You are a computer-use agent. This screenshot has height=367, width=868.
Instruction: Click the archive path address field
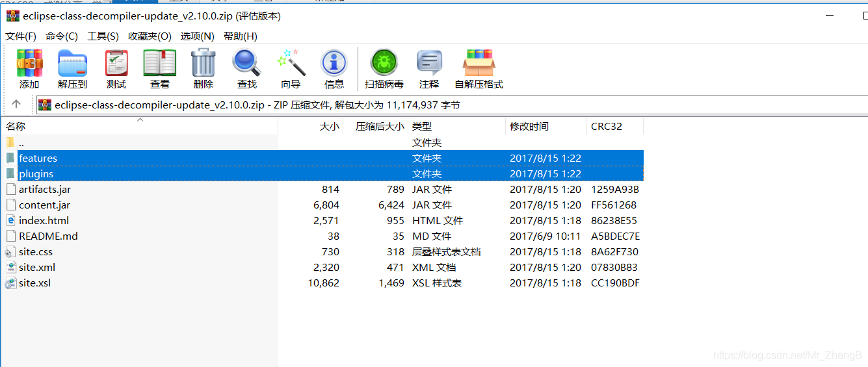(451, 105)
